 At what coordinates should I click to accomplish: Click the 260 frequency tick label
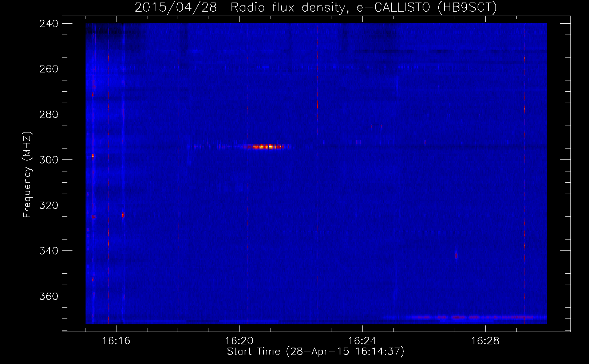pyautogui.click(x=49, y=69)
